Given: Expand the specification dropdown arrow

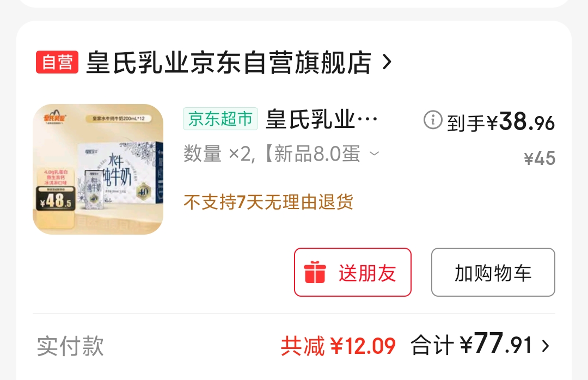Looking at the screenshot, I should point(374,154).
